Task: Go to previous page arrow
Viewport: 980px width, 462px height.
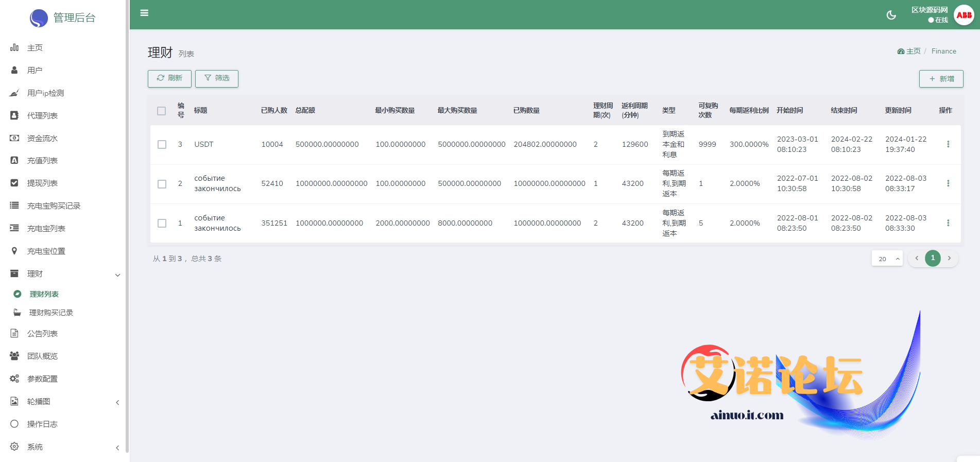Action: pyautogui.click(x=917, y=258)
